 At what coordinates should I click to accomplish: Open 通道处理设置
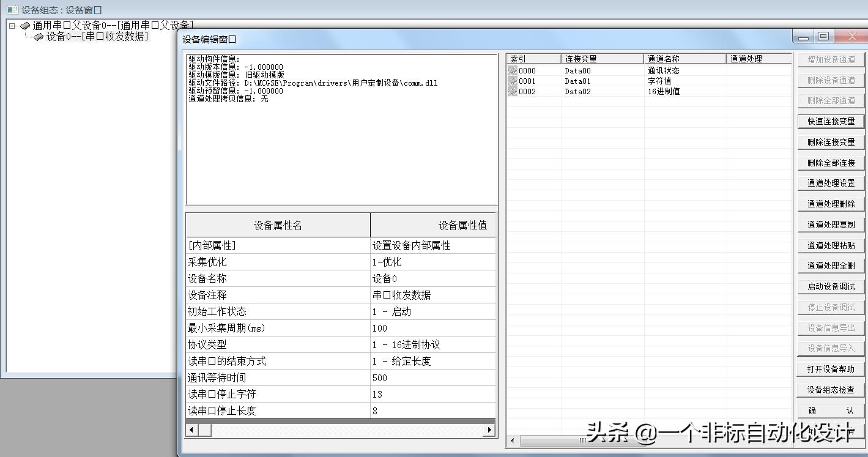point(830,182)
